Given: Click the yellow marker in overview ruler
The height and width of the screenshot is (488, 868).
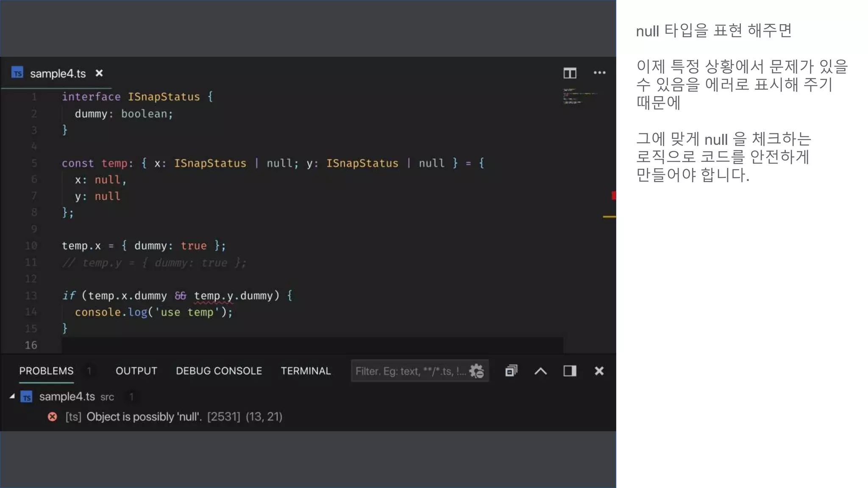Looking at the screenshot, I should [x=609, y=216].
